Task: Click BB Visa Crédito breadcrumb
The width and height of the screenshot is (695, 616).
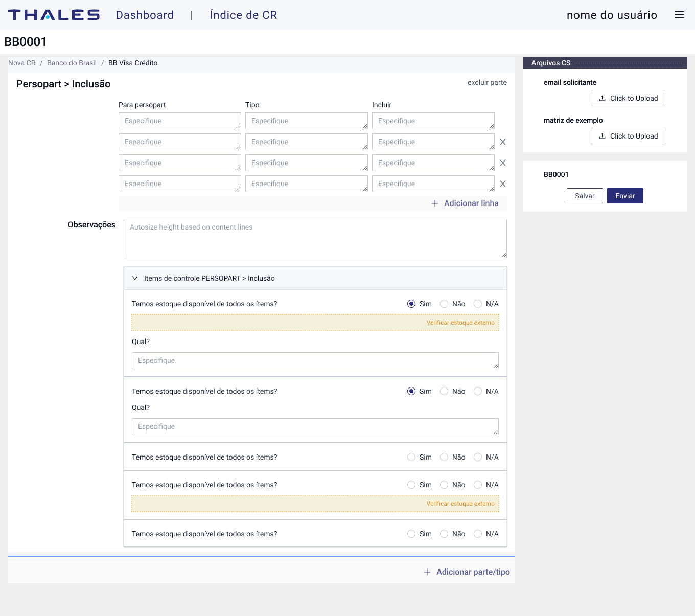Action: tap(133, 63)
